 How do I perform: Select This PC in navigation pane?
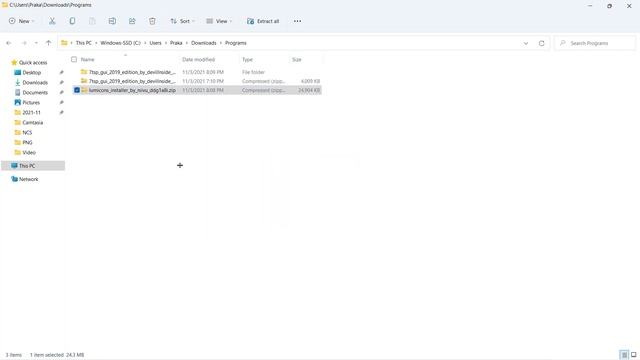tap(33, 166)
